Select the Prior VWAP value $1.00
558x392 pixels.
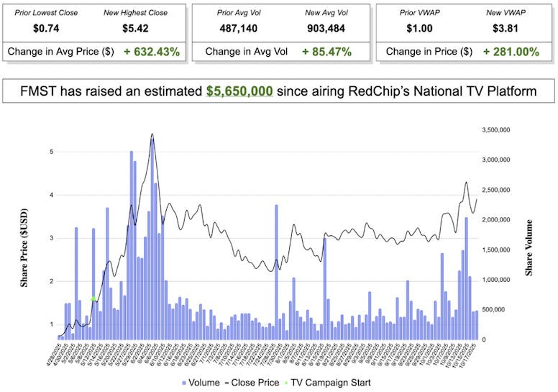coord(419,29)
